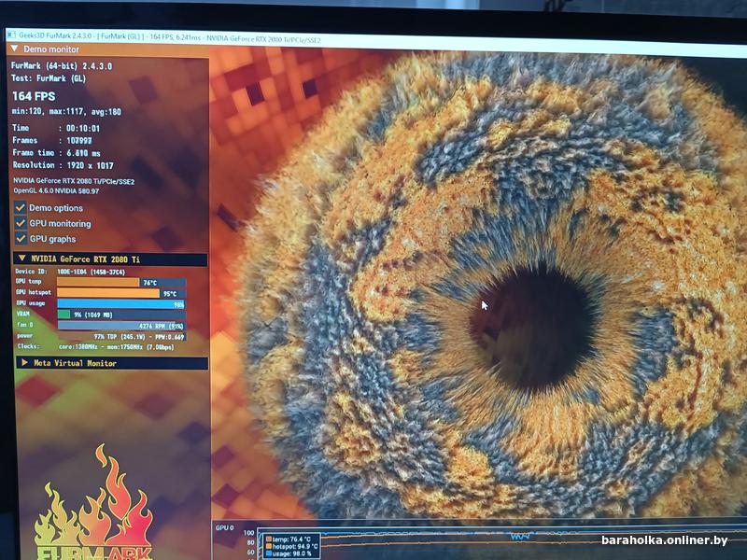Click the GPU temp 76°C bar
This screenshot has height=560, width=747.
(x=121, y=283)
